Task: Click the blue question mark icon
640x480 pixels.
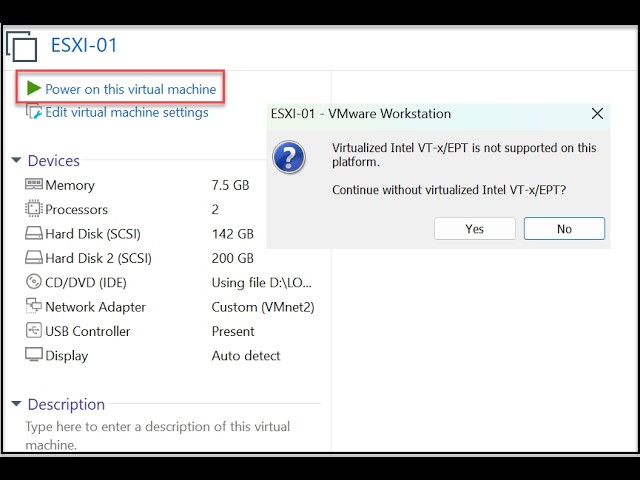Action: coord(289,157)
